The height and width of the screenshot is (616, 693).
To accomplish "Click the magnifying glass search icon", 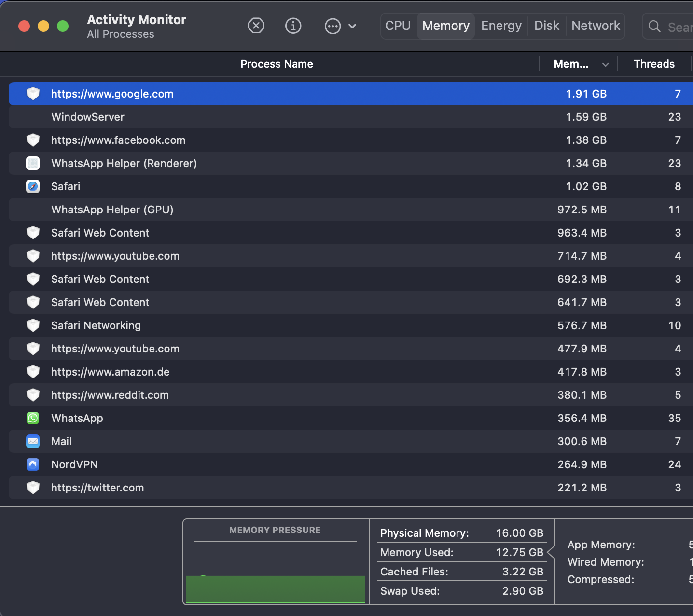I will click(x=654, y=26).
